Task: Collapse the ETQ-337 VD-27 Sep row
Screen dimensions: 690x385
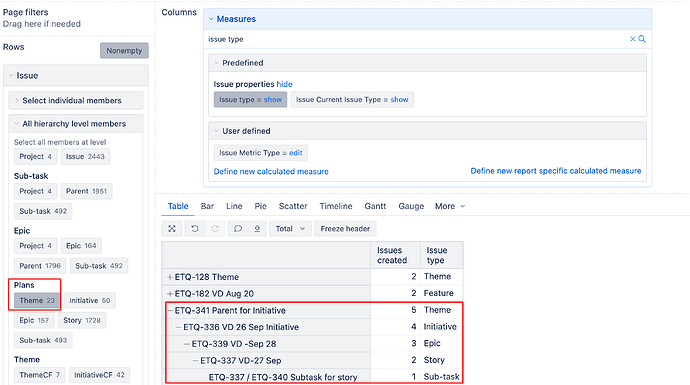Action: click(x=195, y=361)
